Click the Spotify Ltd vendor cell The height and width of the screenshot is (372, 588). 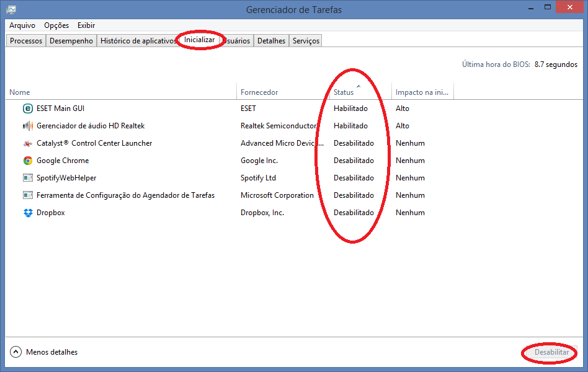point(258,178)
